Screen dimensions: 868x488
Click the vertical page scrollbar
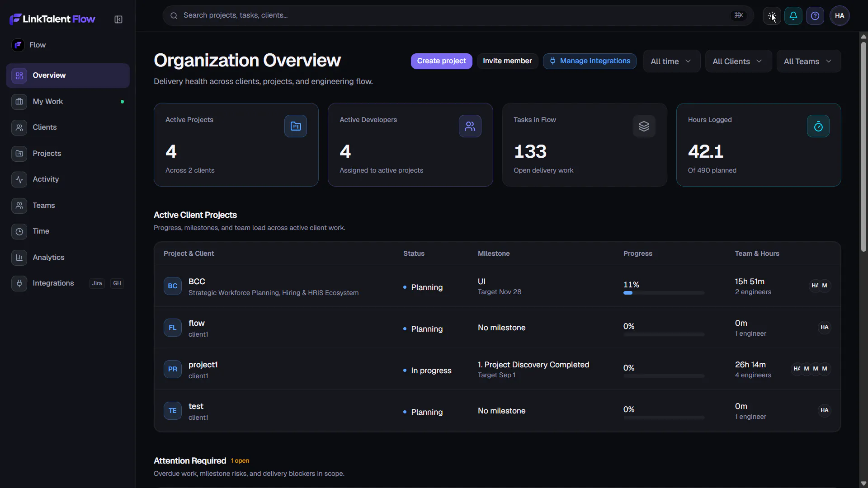[x=863, y=147]
